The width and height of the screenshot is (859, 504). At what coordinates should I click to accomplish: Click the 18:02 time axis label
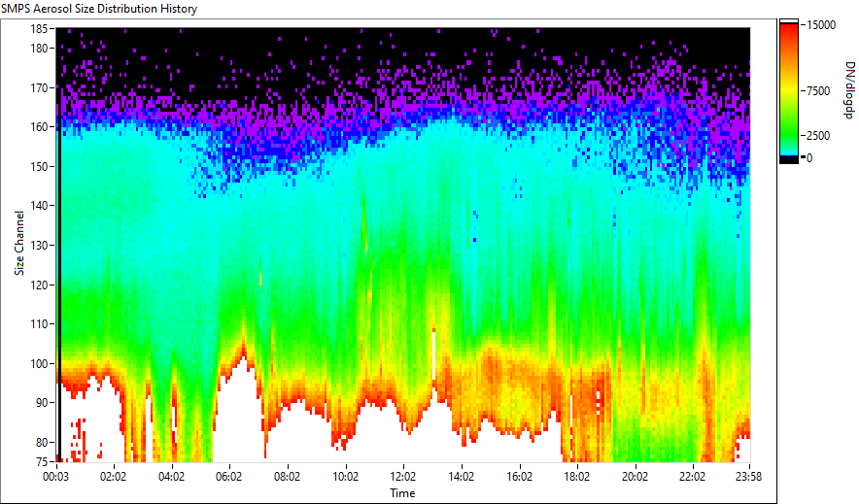(577, 477)
